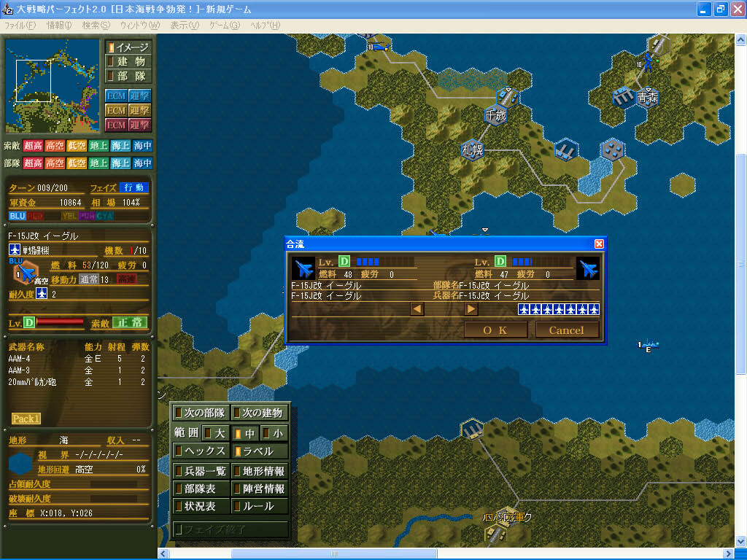Click 地上 in the 索敵 row
Screen dimensions: 747x560
[98, 146]
